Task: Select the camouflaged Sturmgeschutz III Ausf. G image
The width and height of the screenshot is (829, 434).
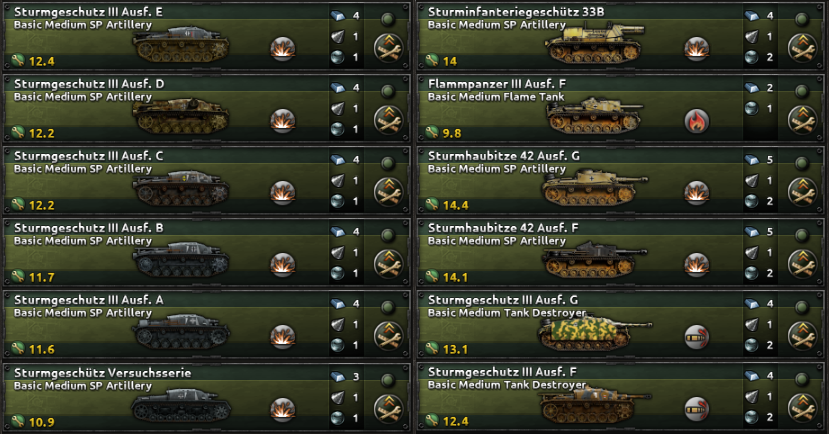Action: (x=592, y=333)
